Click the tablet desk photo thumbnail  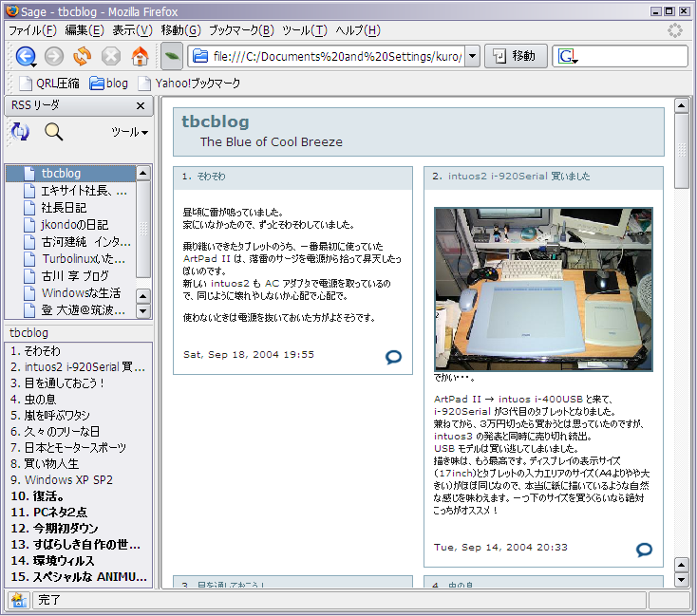tap(543, 289)
